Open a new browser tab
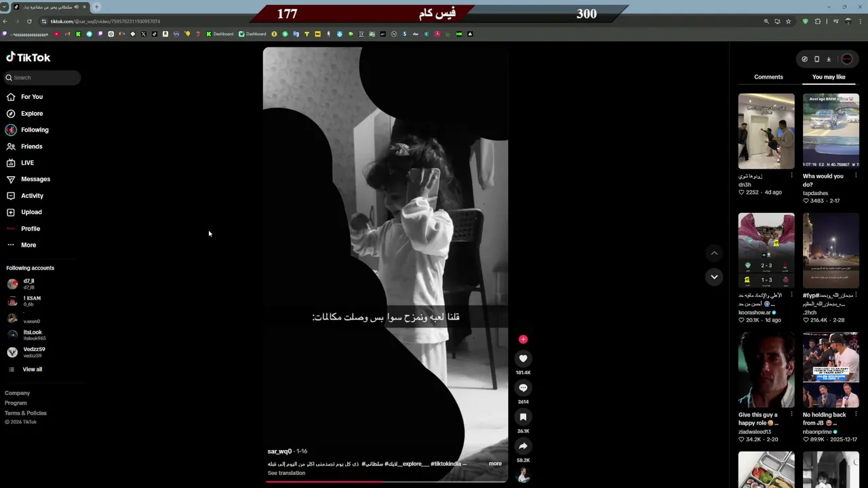Screen dimensions: 868x488 [96, 7]
